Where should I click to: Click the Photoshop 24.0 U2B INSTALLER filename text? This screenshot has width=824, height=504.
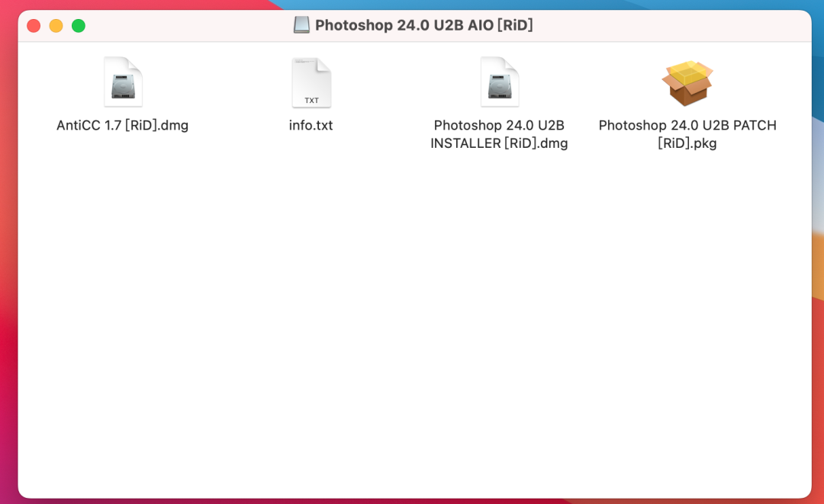click(499, 134)
